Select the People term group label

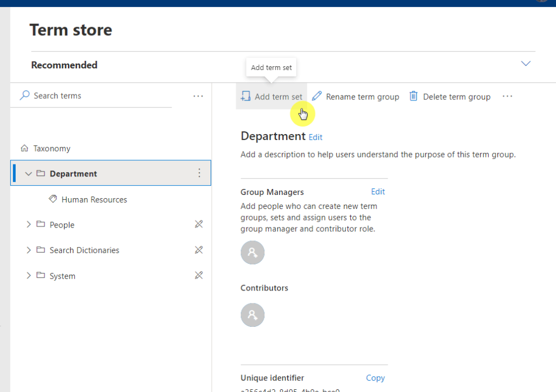pyautogui.click(x=62, y=225)
